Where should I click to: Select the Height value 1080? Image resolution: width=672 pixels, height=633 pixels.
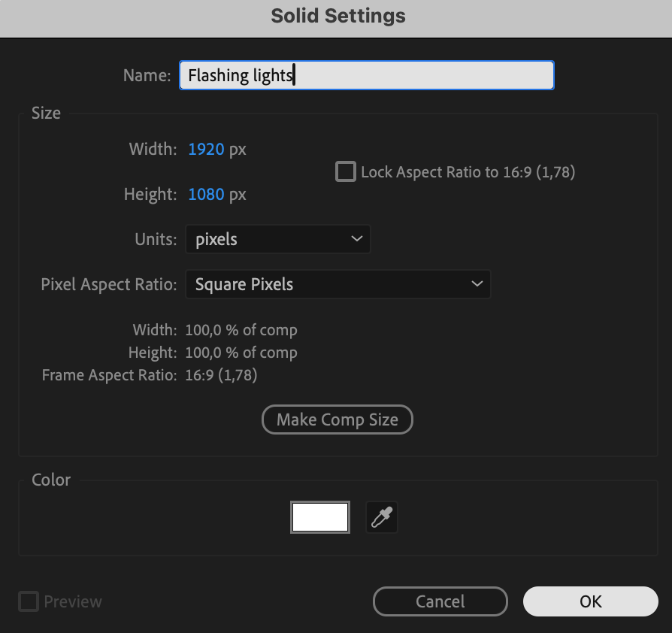207,195
